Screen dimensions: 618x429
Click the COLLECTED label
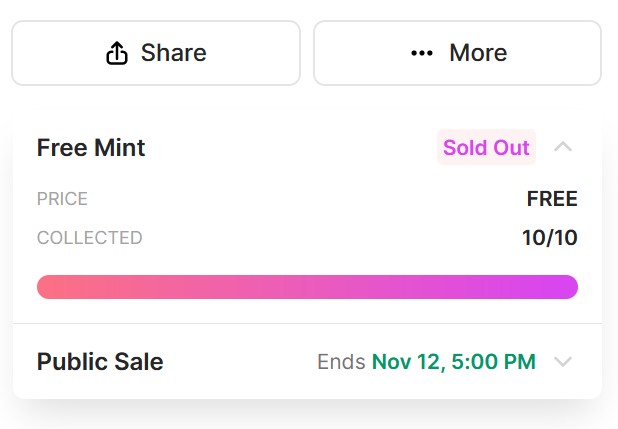[x=89, y=238]
